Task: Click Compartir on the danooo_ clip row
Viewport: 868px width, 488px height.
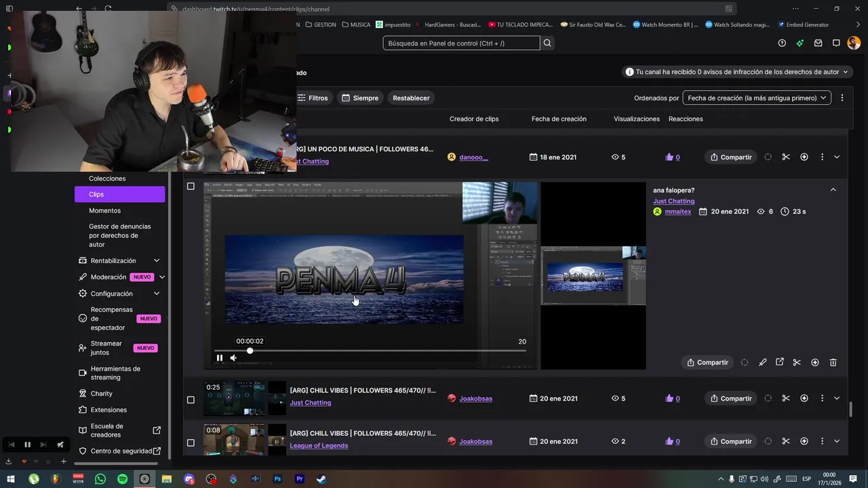Action: coord(730,157)
